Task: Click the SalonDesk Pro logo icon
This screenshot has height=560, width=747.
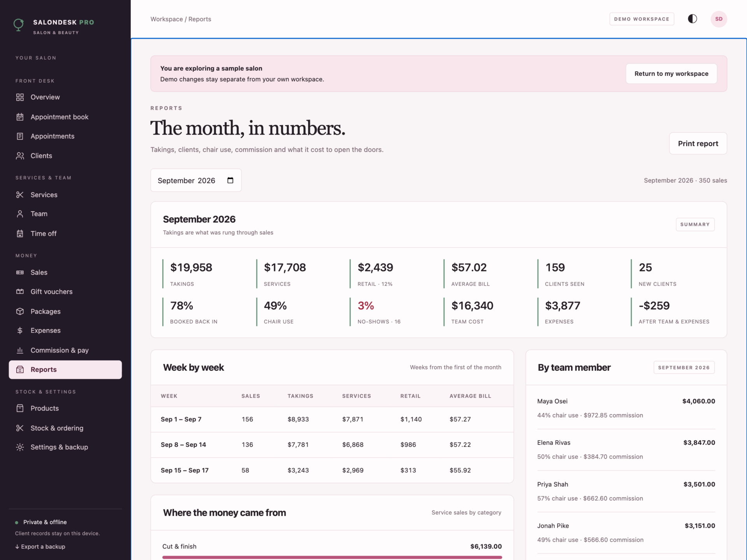Action: [19, 25]
